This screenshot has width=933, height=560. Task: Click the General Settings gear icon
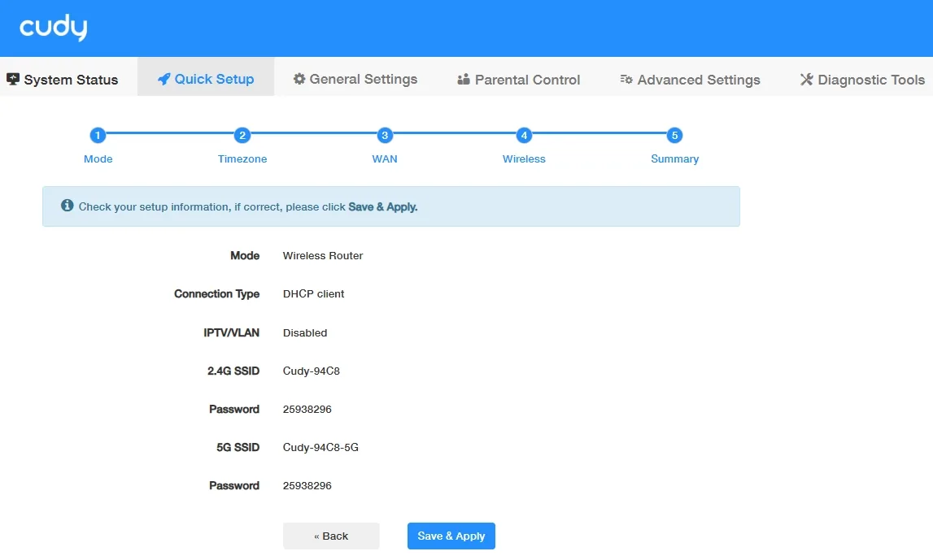[x=299, y=79]
